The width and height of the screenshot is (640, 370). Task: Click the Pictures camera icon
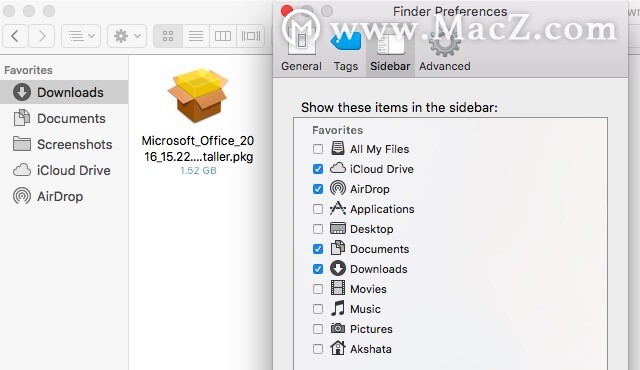pyautogui.click(x=338, y=328)
